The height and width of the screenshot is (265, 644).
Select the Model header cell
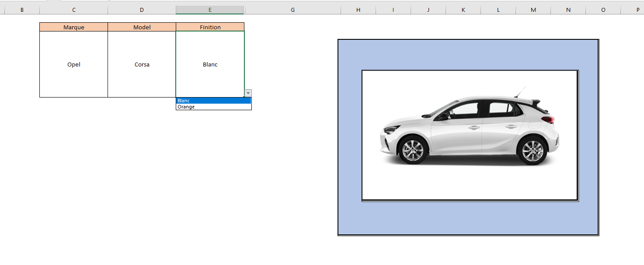(142, 27)
